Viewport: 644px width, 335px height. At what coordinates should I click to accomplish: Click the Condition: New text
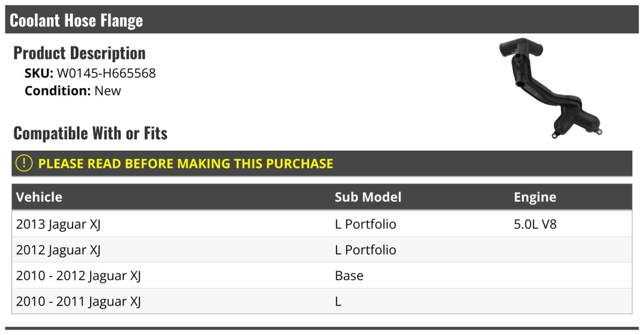coord(73,91)
